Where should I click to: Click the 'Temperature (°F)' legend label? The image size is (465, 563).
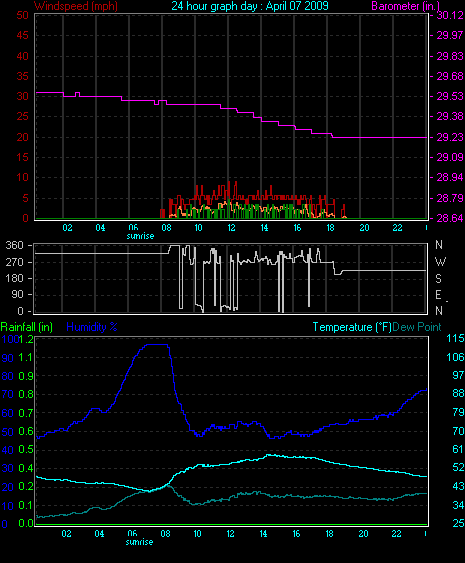click(352, 327)
